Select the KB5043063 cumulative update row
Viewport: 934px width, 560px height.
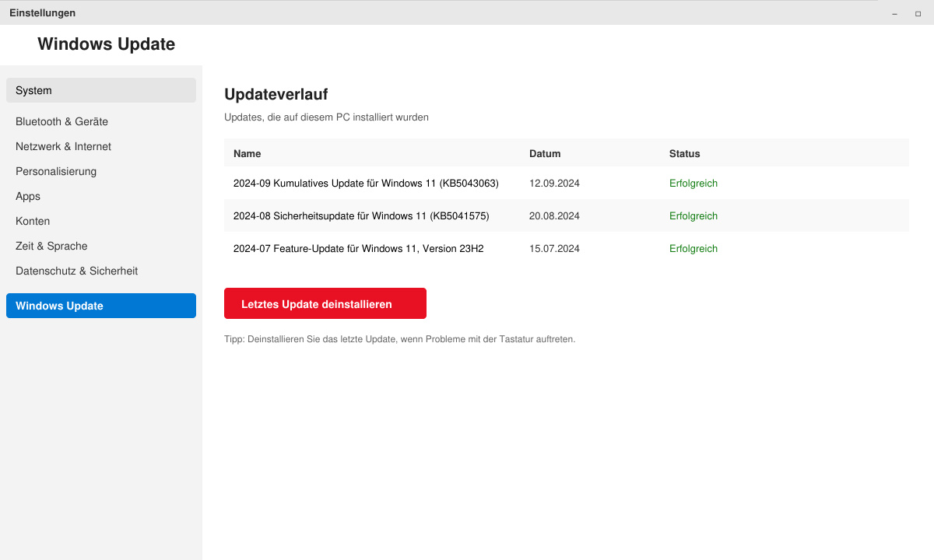567,183
